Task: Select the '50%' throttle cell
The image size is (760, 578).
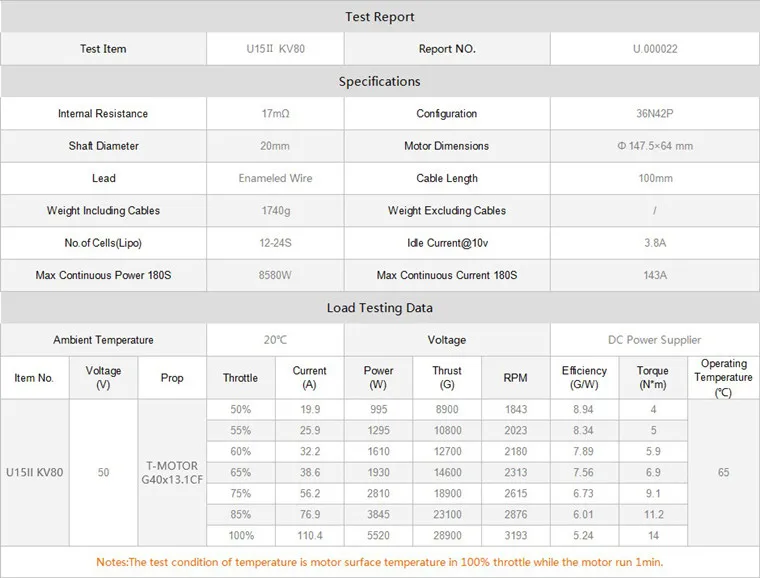Action: pyautogui.click(x=241, y=409)
